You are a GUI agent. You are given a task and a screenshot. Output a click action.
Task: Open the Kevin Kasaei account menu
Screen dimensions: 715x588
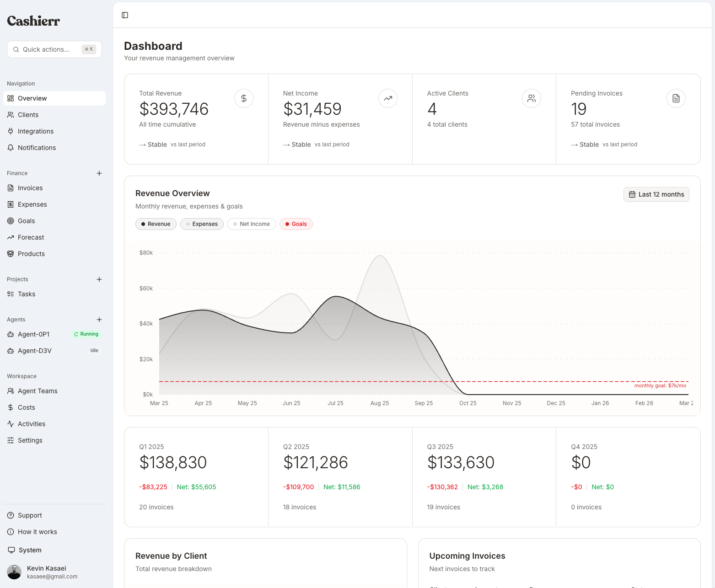point(46,572)
